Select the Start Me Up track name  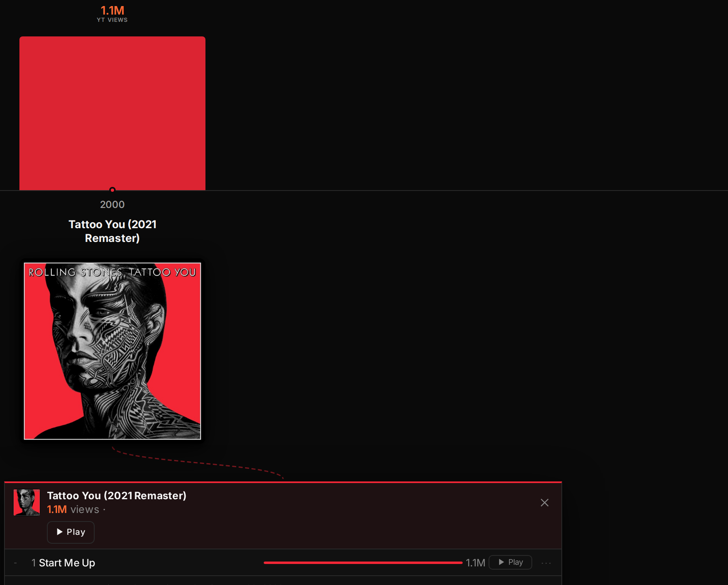67,563
